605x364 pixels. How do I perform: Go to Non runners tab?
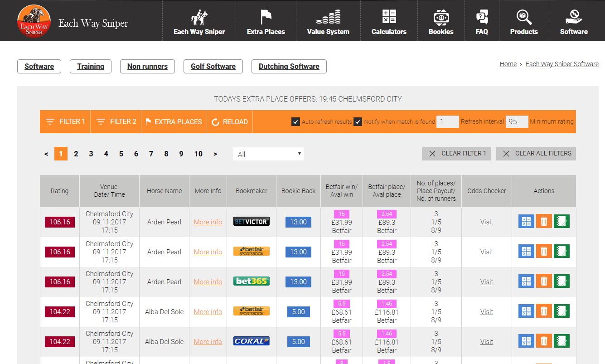147,66
